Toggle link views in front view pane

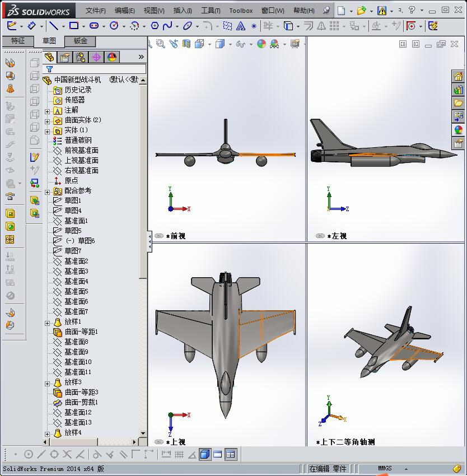[x=159, y=236]
